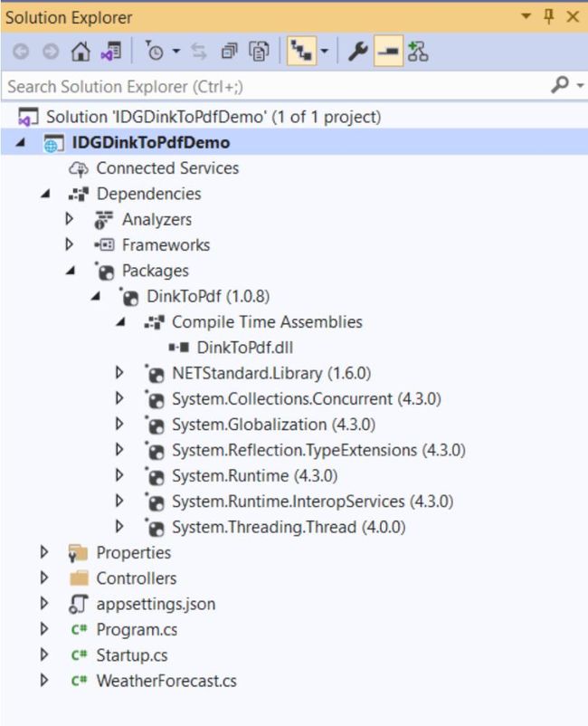Click the Home icon in toolbar
The image size is (588, 726).
(x=81, y=51)
